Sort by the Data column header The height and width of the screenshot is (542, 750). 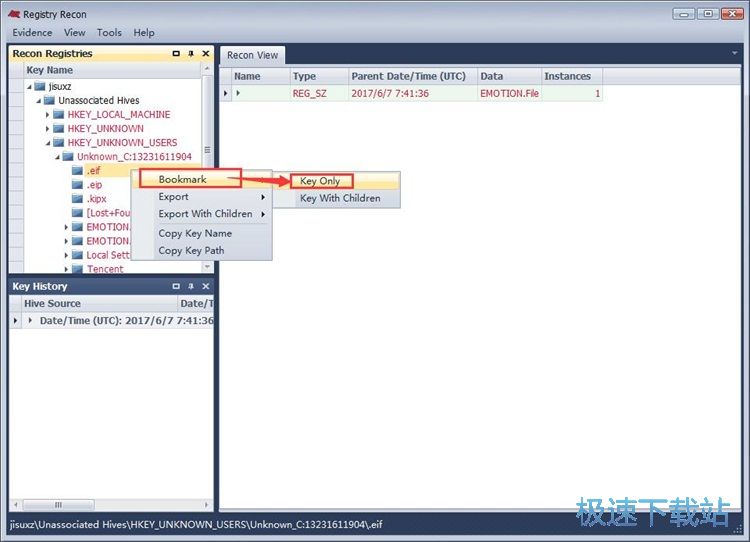click(509, 76)
